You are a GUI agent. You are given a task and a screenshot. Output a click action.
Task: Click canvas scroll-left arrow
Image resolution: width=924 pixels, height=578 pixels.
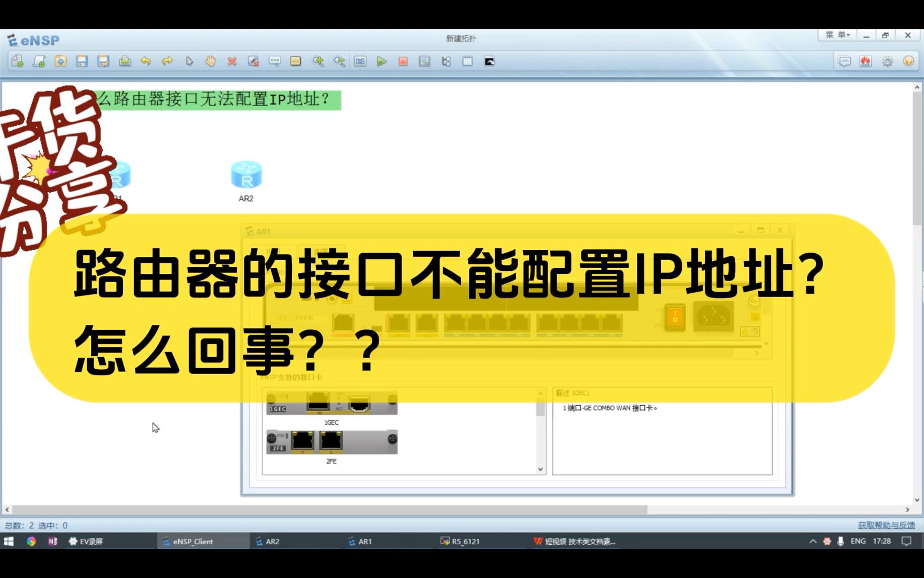point(7,509)
